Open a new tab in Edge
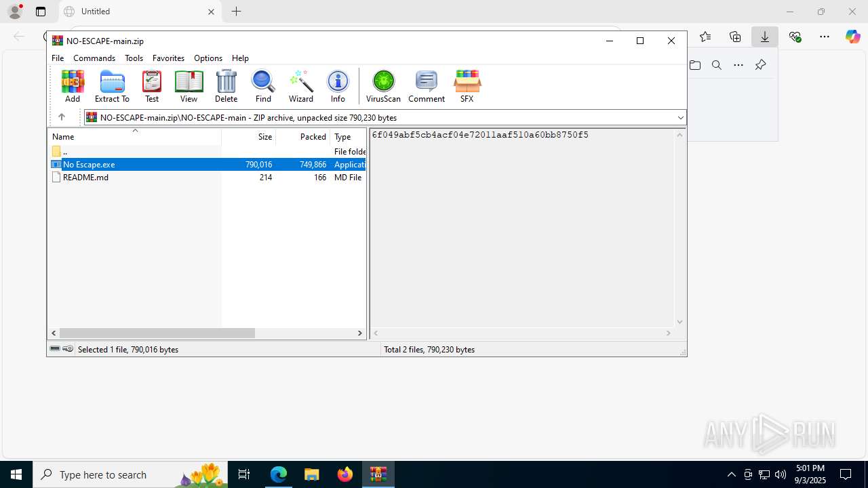The width and height of the screenshot is (868, 488). click(236, 12)
